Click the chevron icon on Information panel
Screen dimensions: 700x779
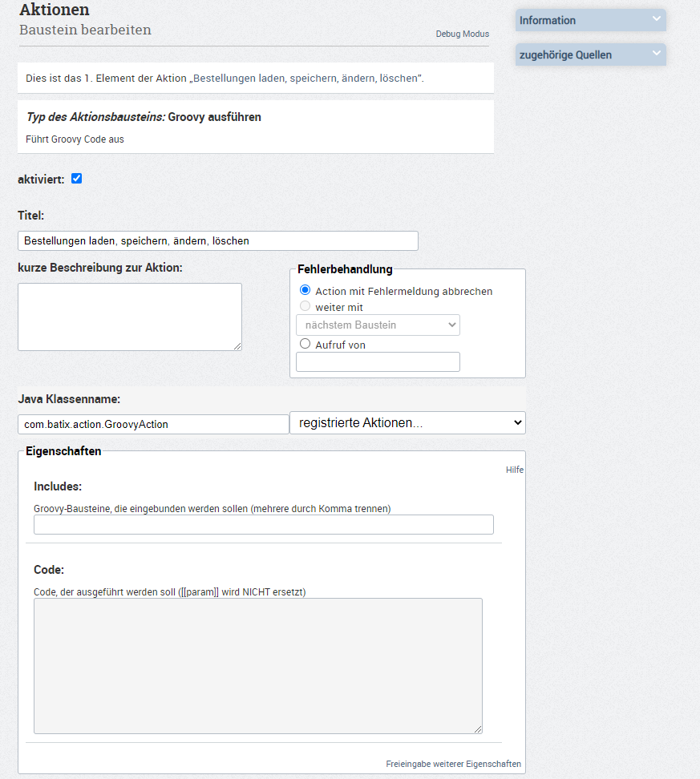(657, 19)
